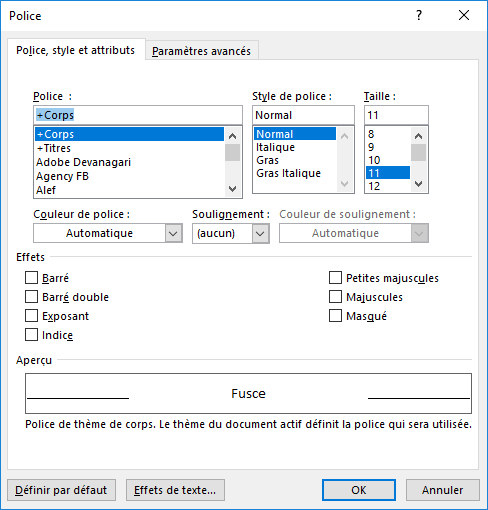The image size is (488, 510).
Task: Expand the Soulignement dropdown
Action: [x=231, y=233]
